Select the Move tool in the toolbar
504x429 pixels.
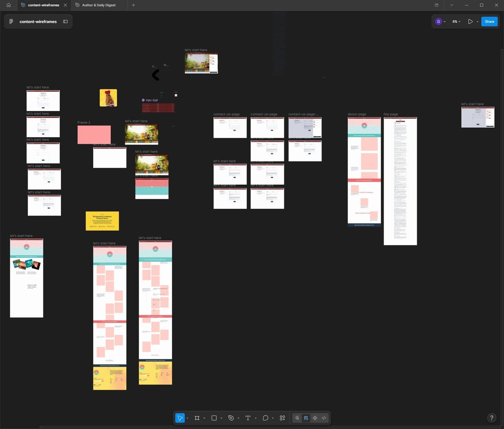(x=180, y=418)
